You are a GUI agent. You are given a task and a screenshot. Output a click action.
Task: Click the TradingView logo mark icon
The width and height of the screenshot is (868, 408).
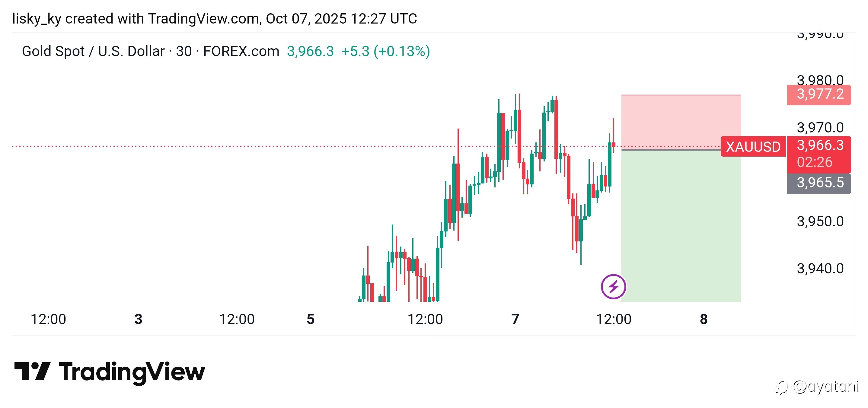tap(32, 371)
